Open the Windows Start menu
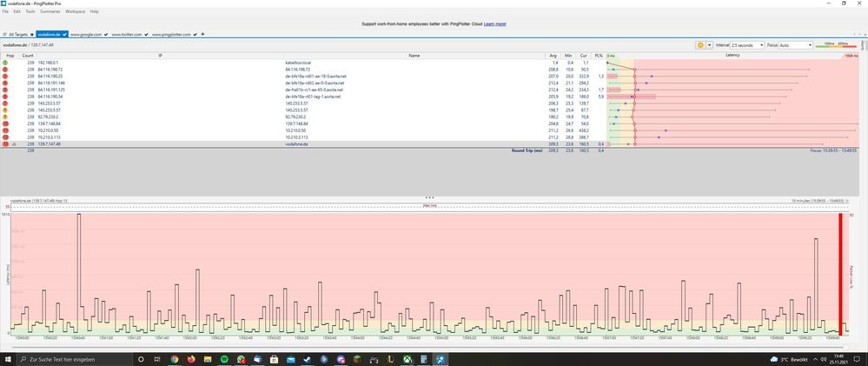Viewport: 868px width, 366px height. [7, 359]
